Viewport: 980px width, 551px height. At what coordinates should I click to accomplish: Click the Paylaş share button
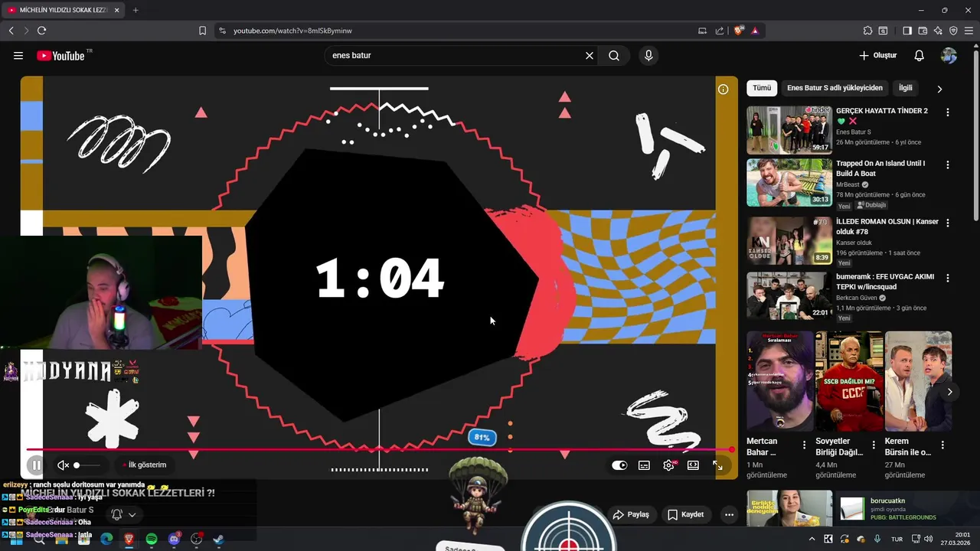[631, 514]
